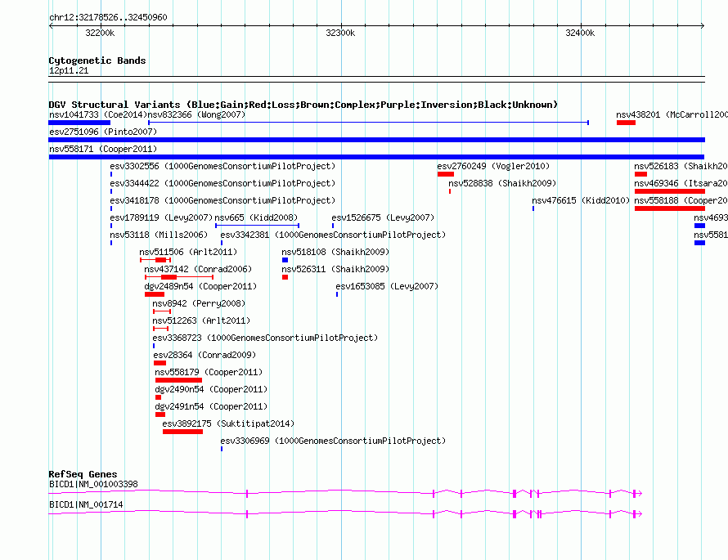Click the 32300k ruler tick label
728x560 pixels.
(340, 33)
